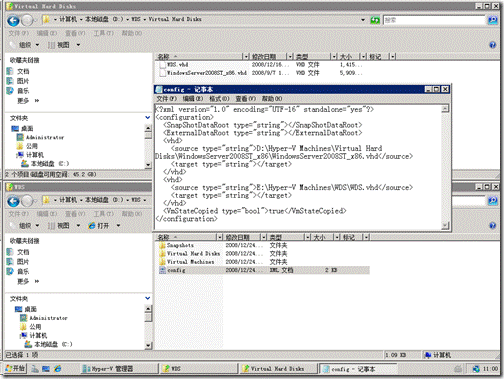Refresh Virtual Hard Disks address bar
504x379 pixels.
[375, 20]
